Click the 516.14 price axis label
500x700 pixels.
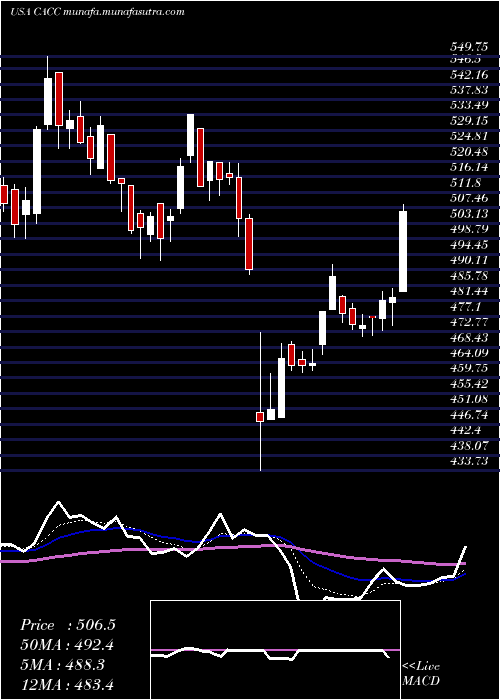tap(468, 167)
